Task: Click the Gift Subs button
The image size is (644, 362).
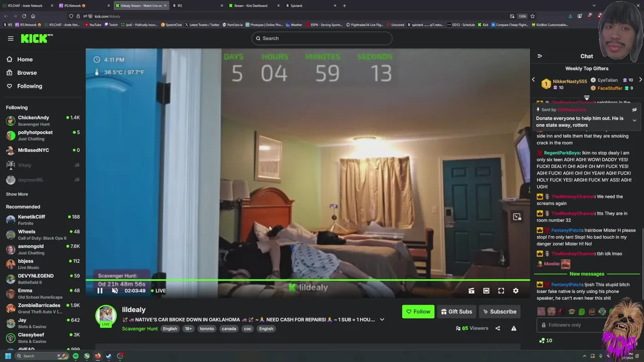Action: point(456,312)
